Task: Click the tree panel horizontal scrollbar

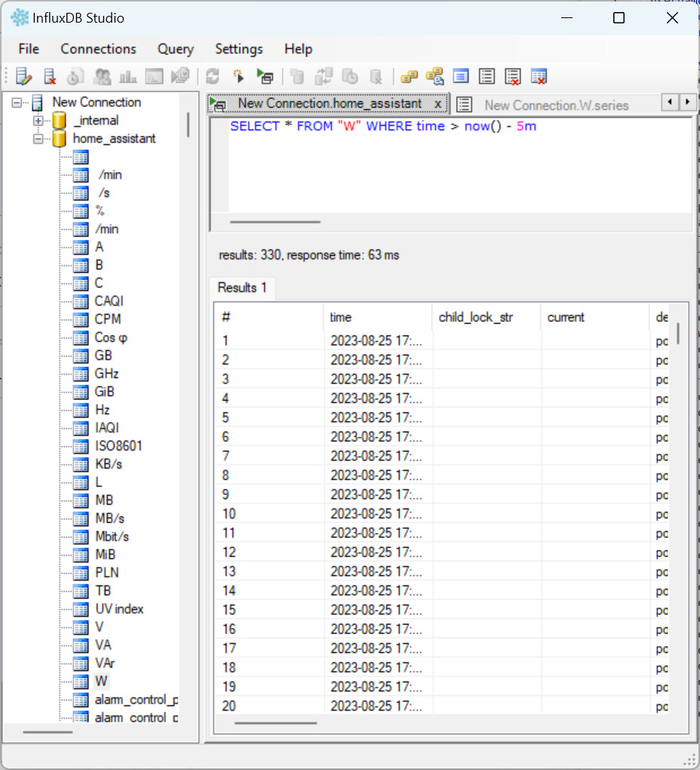Action: (x=48, y=732)
